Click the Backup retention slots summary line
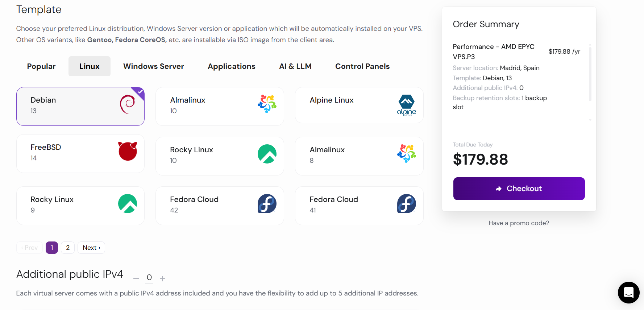 point(500,103)
